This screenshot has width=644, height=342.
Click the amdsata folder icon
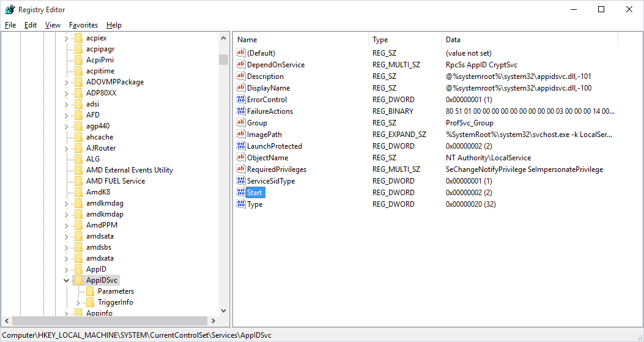[x=78, y=236]
